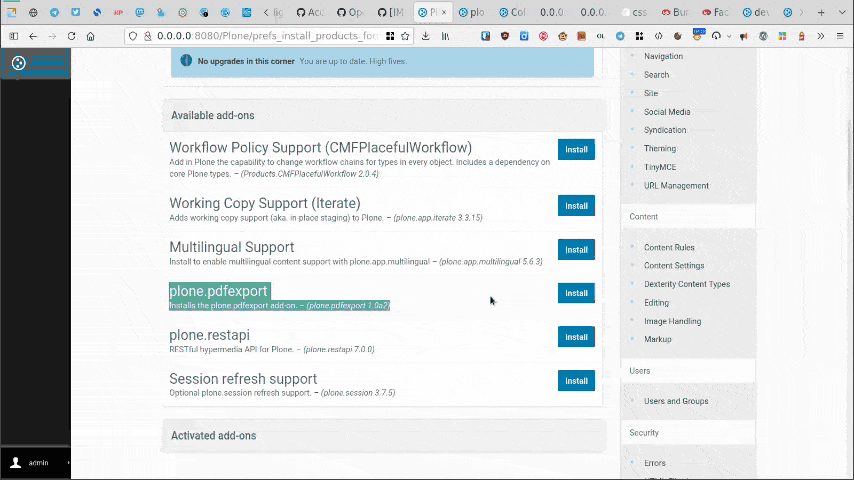Click the code brackets extension icon
The image size is (854, 480).
[658, 36]
